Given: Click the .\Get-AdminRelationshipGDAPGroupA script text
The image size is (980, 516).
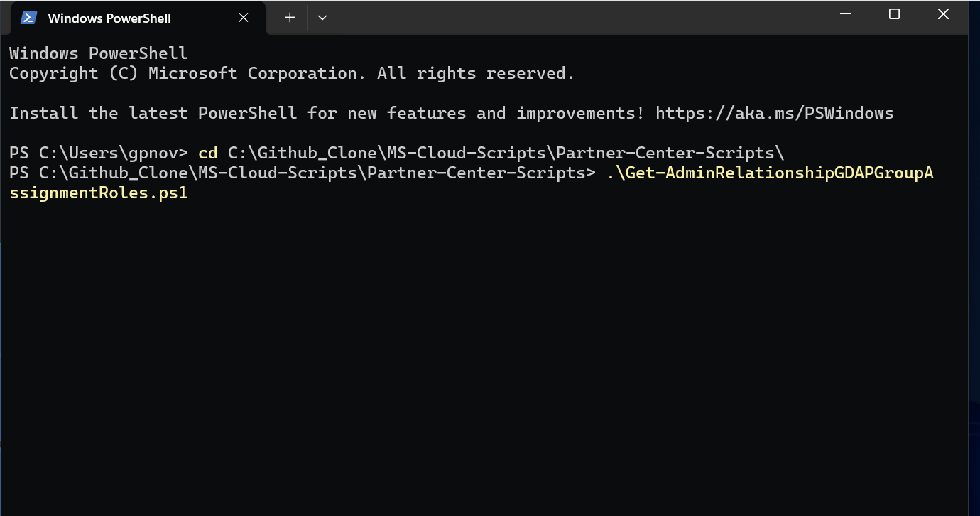Looking at the screenshot, I should [x=770, y=173].
